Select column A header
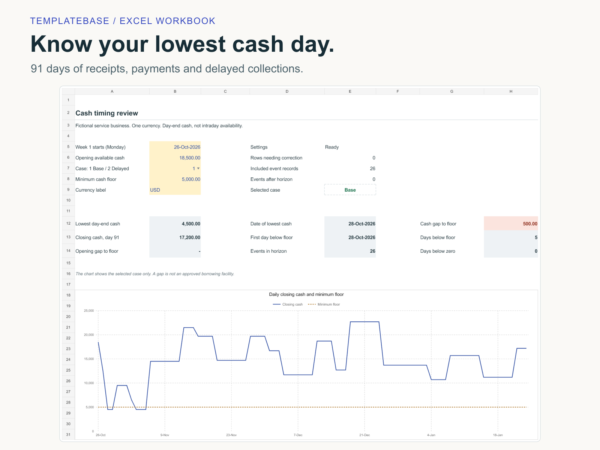Viewport: 600px width, 450px height. (x=112, y=91)
